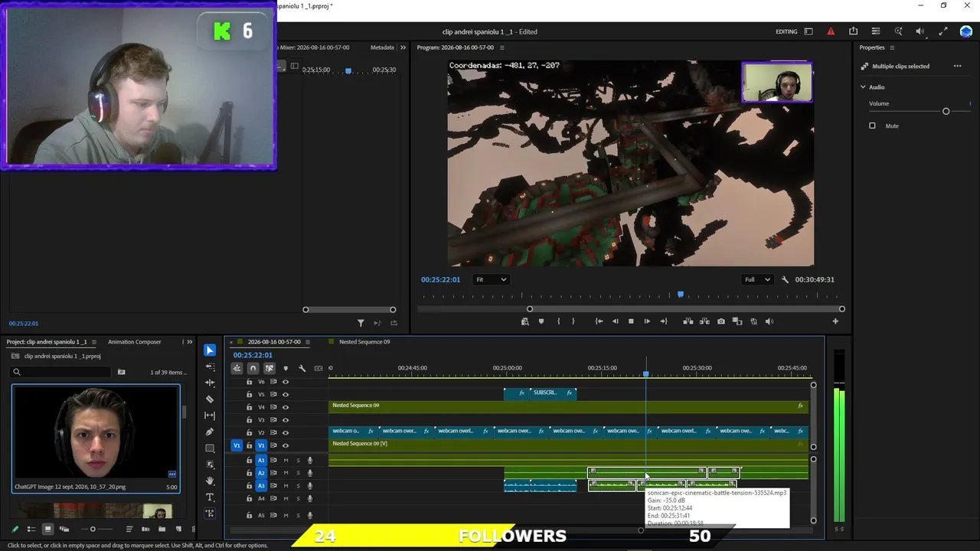Mute audio track A1
Image resolution: width=980 pixels, height=551 pixels.
(286, 460)
